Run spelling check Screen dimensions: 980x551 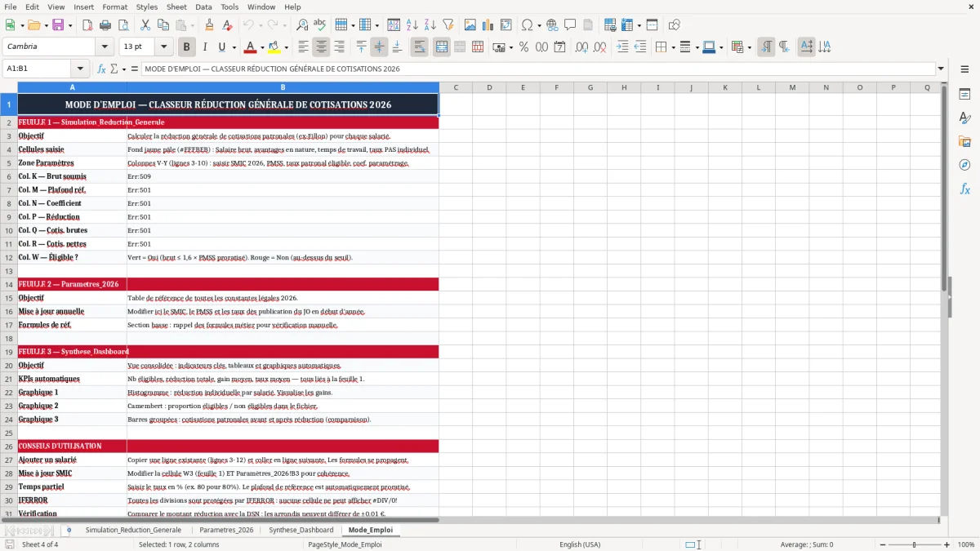319,25
